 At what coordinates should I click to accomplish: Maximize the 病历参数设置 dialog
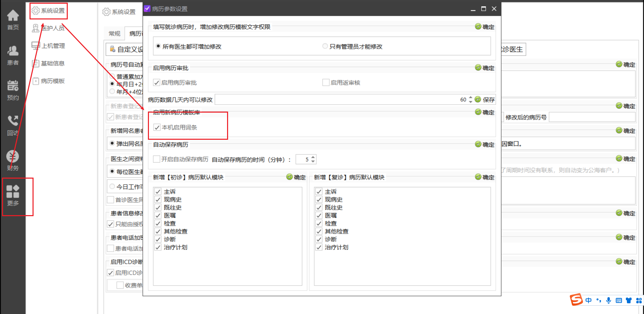(484, 9)
